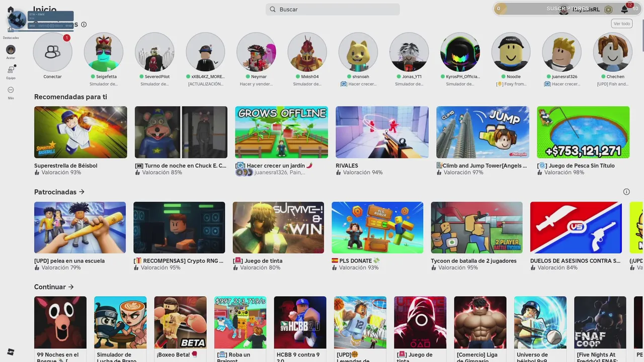Continue ¡Boxeo Beta! game
The height and width of the screenshot is (362, 644).
point(180,322)
